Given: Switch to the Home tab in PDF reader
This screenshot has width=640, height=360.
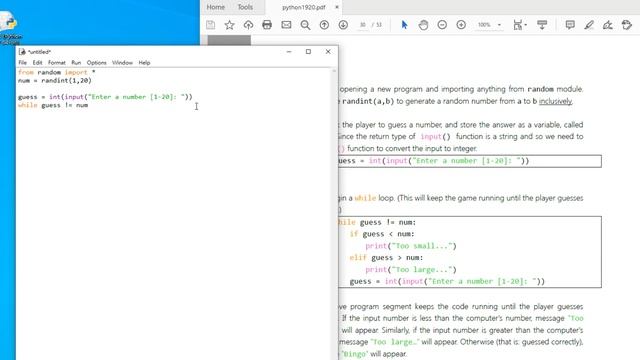Looking at the screenshot, I should (216, 7).
